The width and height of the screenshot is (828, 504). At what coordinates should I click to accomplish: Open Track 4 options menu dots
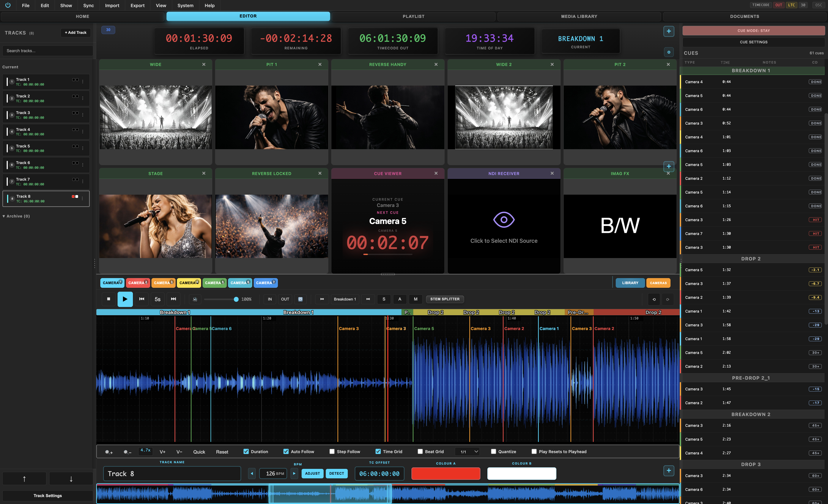click(x=83, y=131)
